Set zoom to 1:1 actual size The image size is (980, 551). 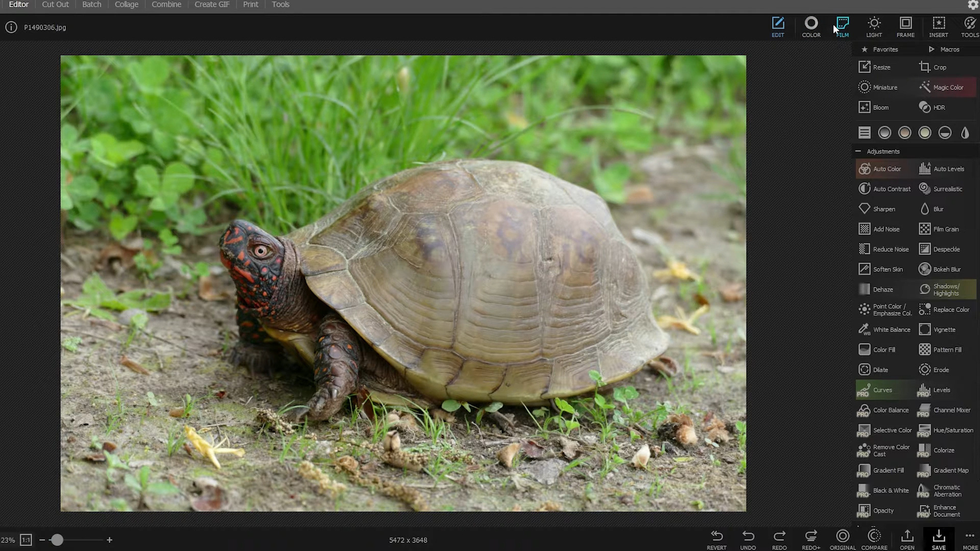[x=26, y=540]
